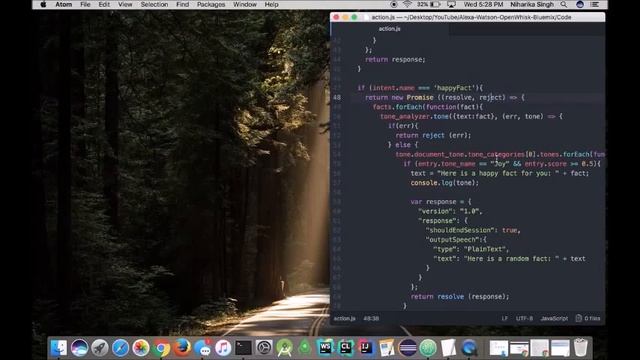This screenshot has height=360, width=640.
Task: Open Launchpad rocket icon in dock
Action: (100, 348)
